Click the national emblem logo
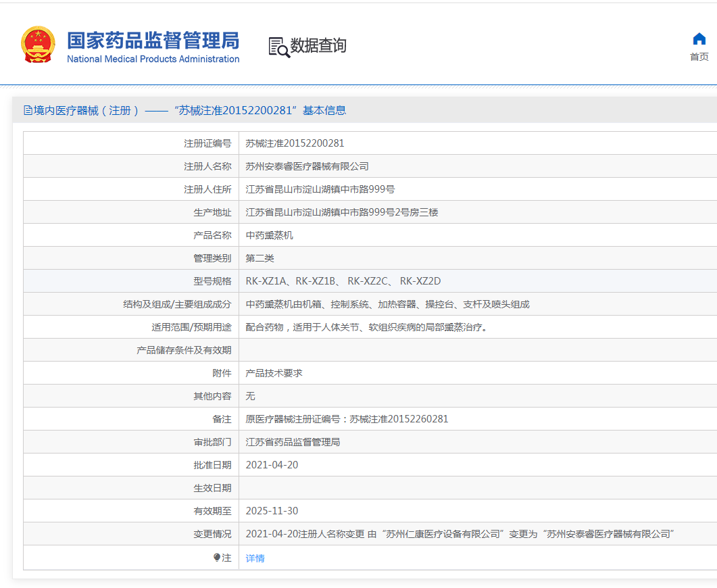This screenshot has height=588, width=717. pyautogui.click(x=37, y=43)
